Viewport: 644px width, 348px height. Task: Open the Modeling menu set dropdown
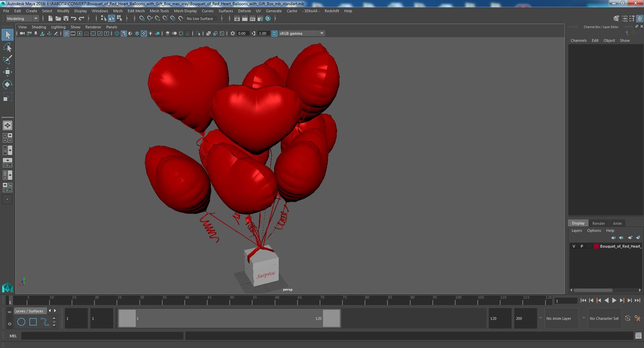(22, 18)
